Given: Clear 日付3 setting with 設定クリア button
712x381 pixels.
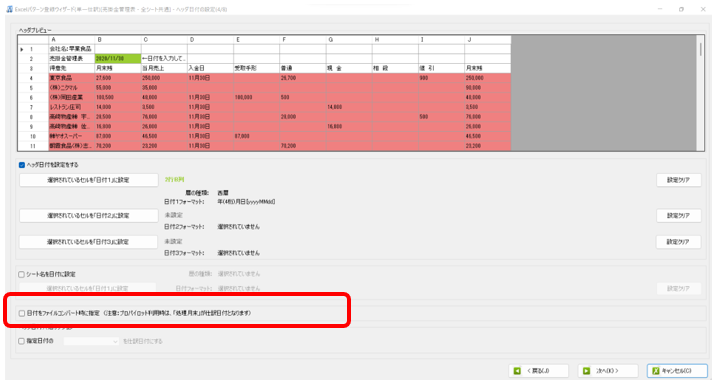Looking at the screenshot, I should click(x=678, y=242).
